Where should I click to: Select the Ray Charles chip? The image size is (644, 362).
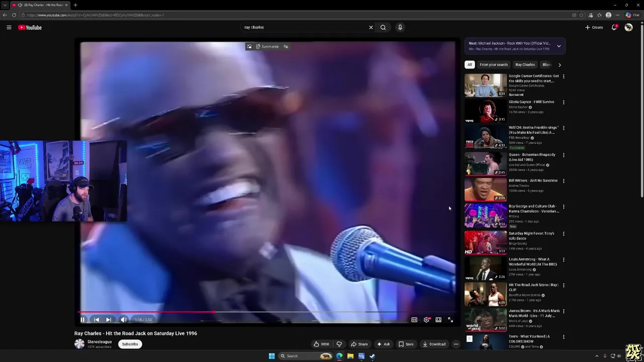[525, 65]
